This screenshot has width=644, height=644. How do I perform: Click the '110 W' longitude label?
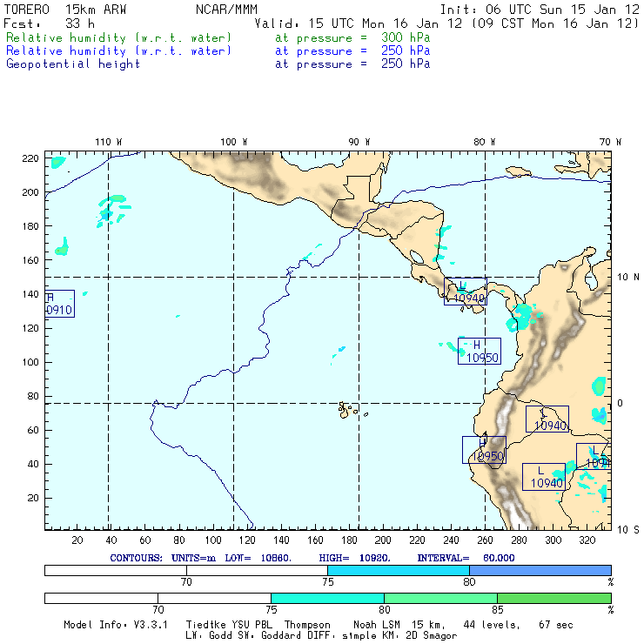point(109,142)
